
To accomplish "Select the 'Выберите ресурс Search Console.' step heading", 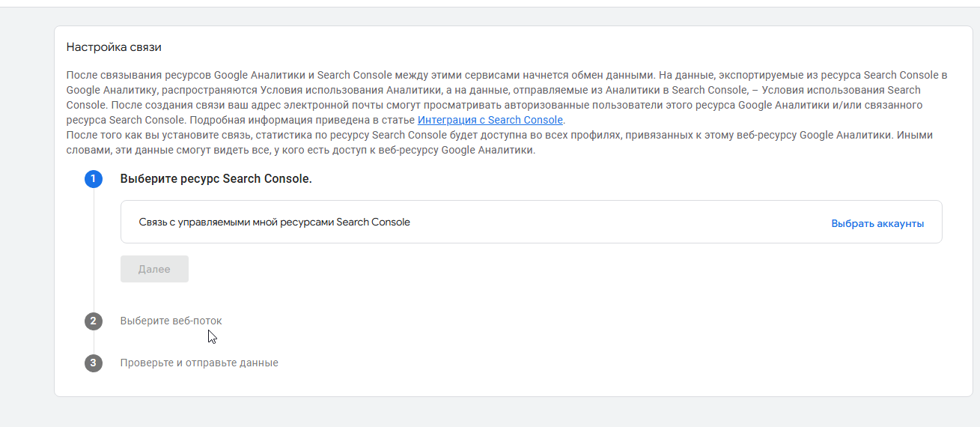I will click(x=216, y=180).
